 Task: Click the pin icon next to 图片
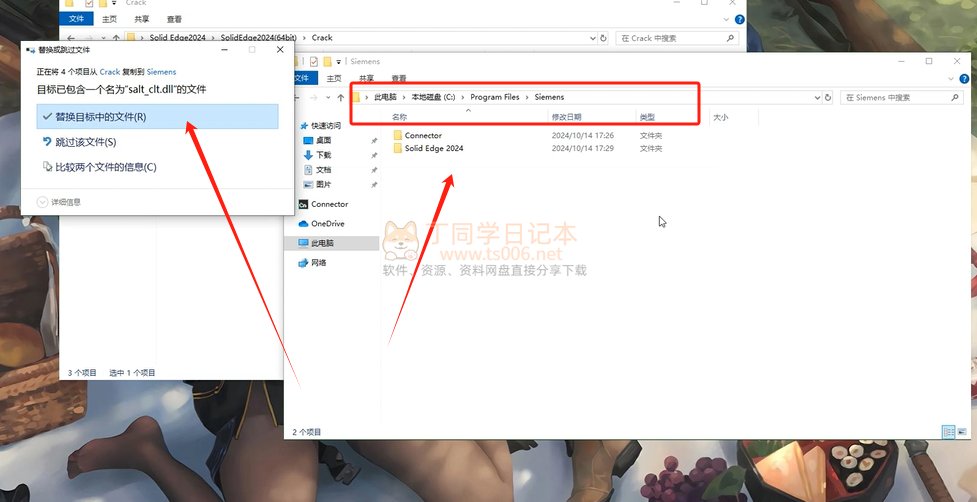coord(374,184)
